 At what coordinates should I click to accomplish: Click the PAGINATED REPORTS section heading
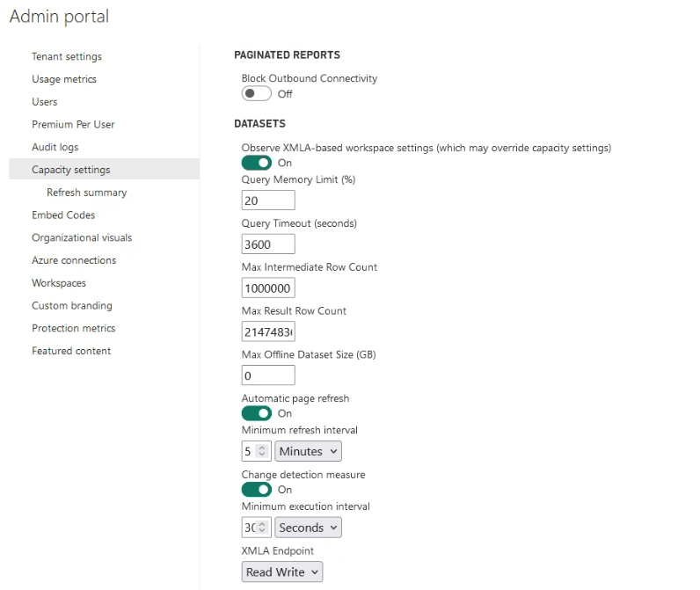point(287,55)
